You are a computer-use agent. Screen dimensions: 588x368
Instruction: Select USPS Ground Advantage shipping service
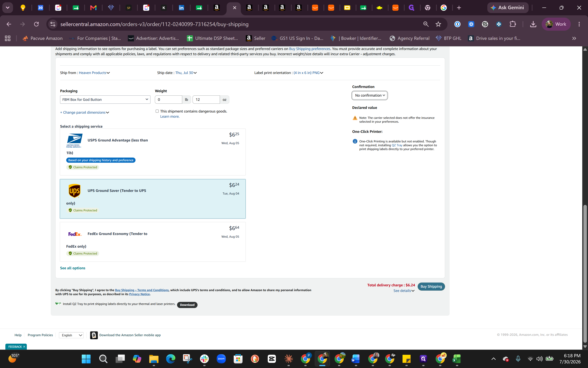tap(153, 152)
